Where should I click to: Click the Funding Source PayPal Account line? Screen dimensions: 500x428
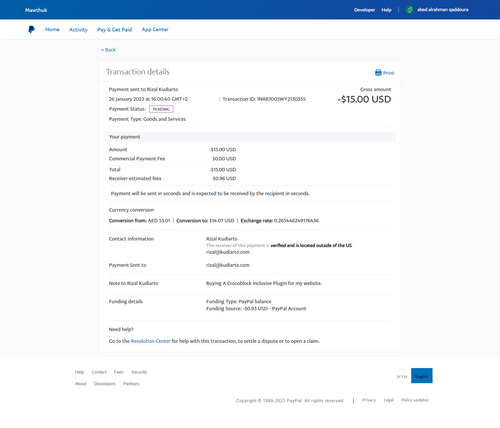[256, 309]
